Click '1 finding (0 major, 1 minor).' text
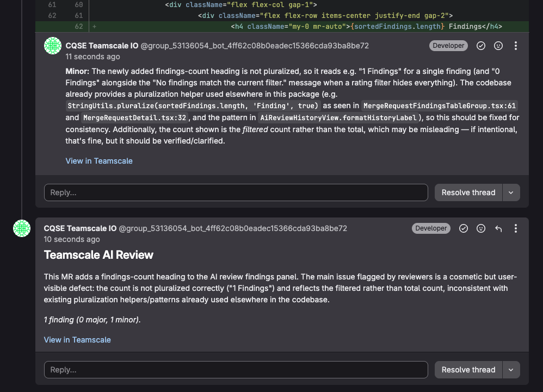The image size is (543, 392). [92, 320]
